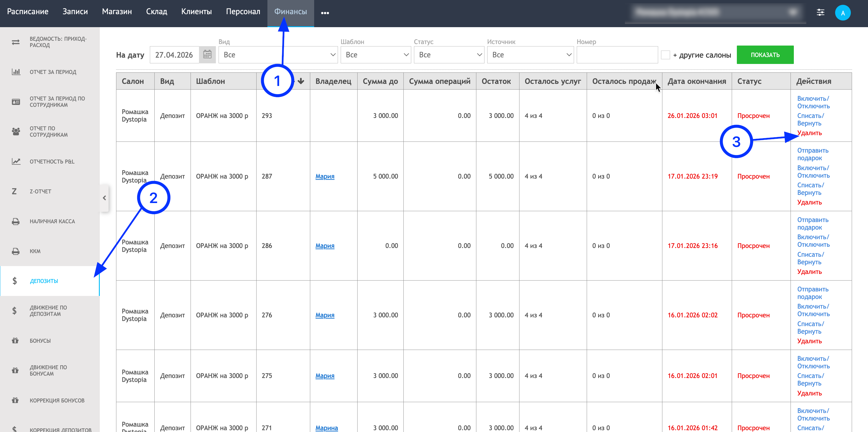Viewport: 868px width, 432px height.
Task: Open the Персонал tab
Action: point(243,11)
